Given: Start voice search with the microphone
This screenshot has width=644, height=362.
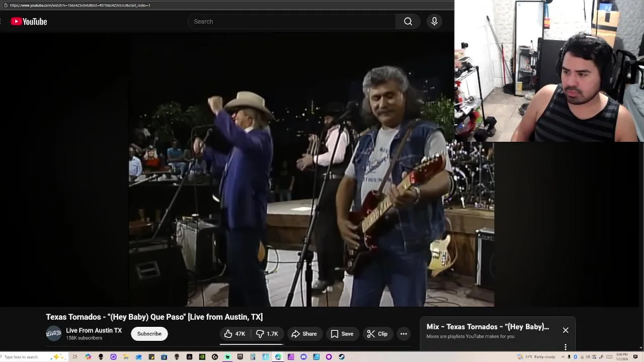Looking at the screenshot, I should point(434,22).
